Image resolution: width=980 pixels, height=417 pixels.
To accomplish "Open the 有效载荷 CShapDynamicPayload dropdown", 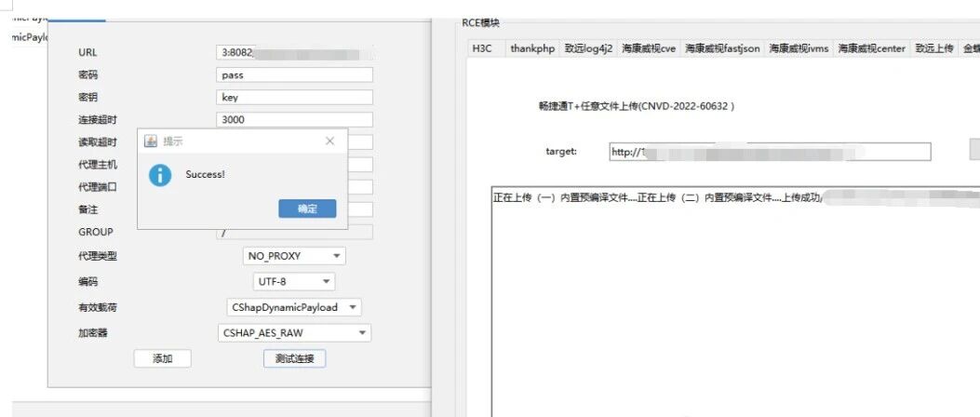I will point(294,307).
